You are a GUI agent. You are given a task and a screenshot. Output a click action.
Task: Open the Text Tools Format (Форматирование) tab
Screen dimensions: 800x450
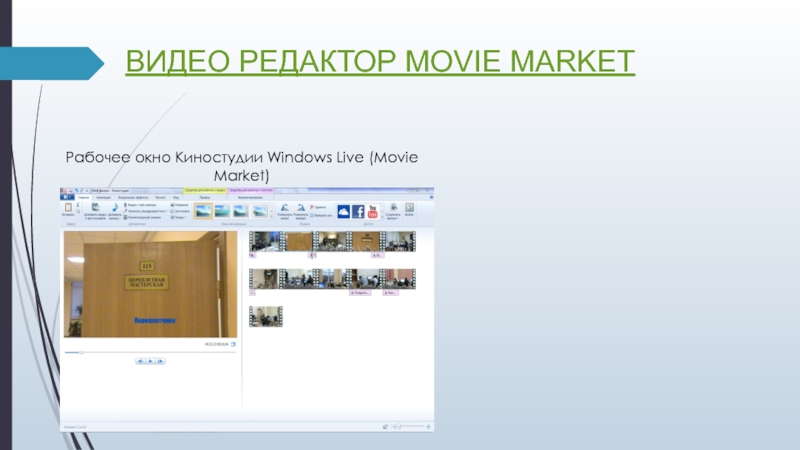[x=250, y=197]
